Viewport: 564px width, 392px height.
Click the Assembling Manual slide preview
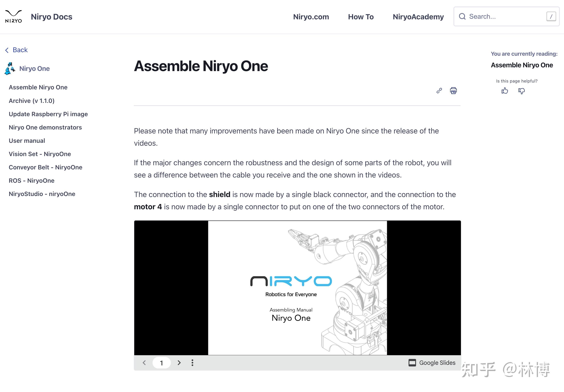tap(297, 287)
